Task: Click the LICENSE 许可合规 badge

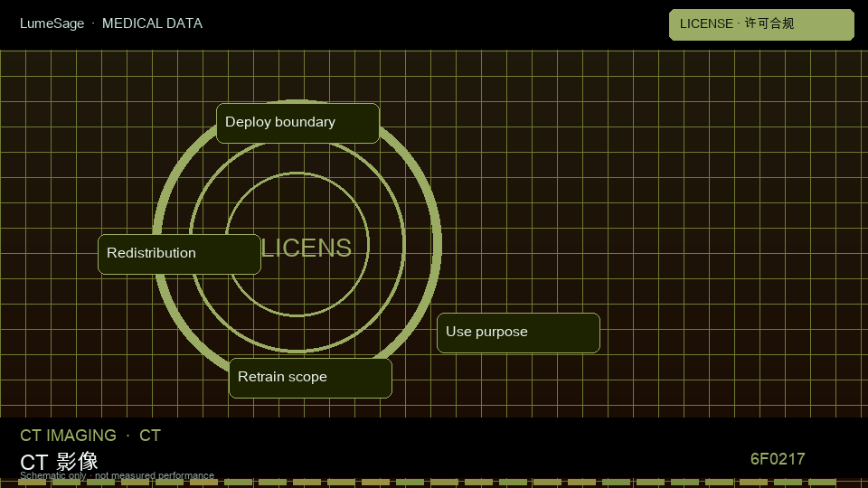Action: click(x=761, y=24)
